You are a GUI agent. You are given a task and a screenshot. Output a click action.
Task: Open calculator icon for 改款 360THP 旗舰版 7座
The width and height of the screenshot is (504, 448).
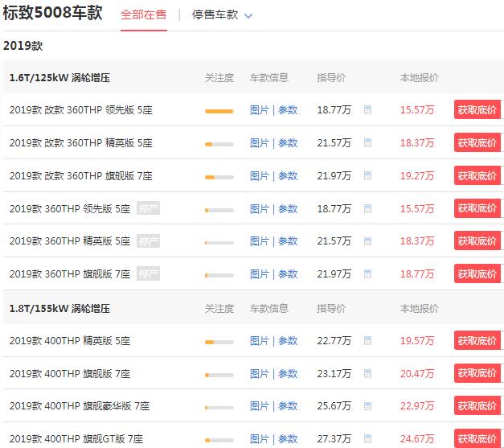367,176
